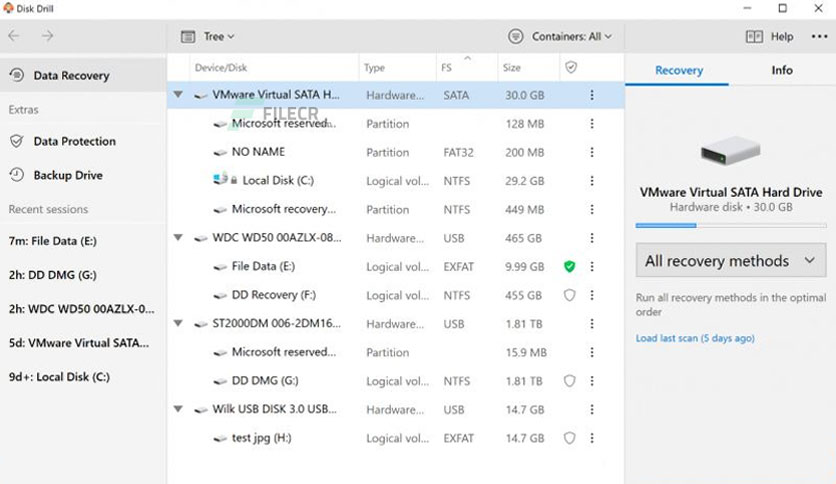Select Data Recovery in sidebar

(83, 75)
